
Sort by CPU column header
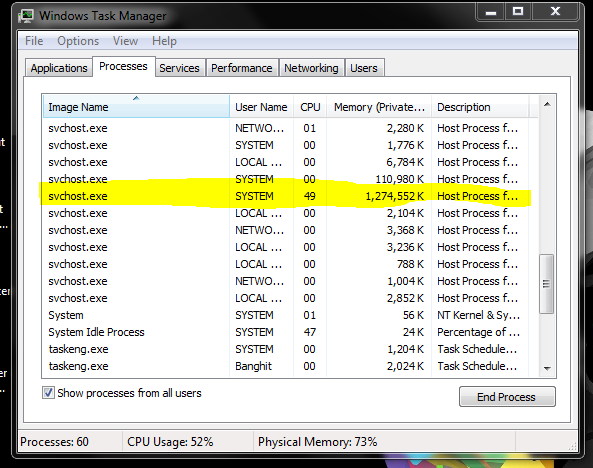click(x=310, y=107)
